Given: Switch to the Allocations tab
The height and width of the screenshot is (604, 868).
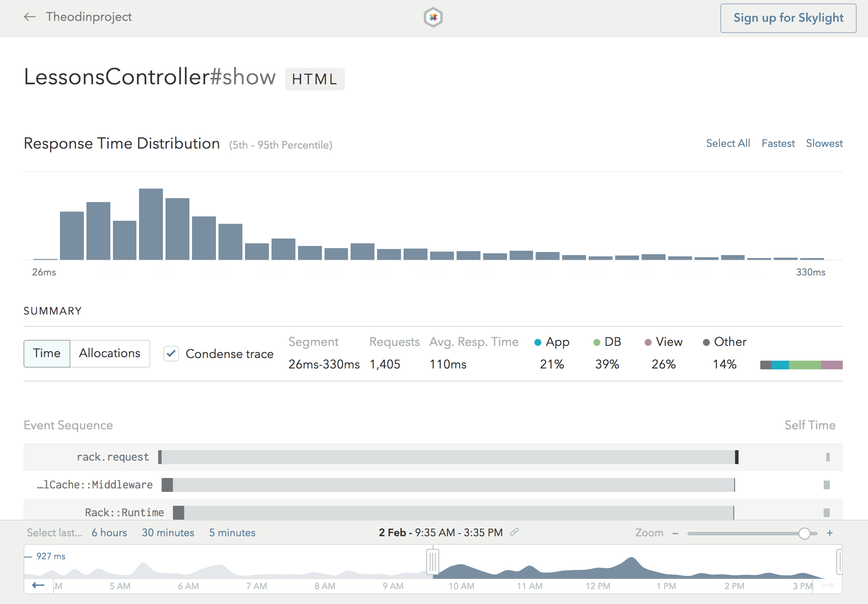Looking at the screenshot, I should click(109, 353).
